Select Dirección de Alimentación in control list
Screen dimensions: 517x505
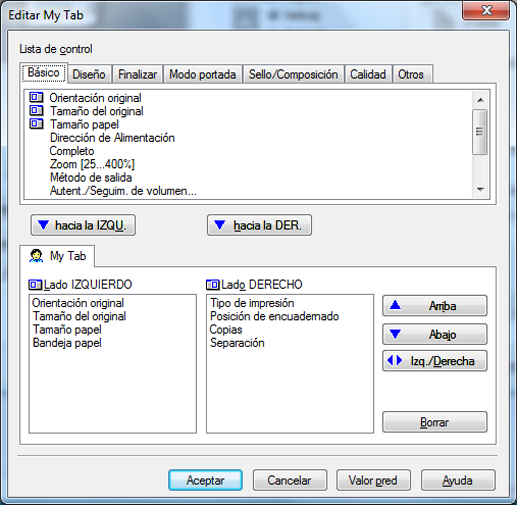[112, 138]
